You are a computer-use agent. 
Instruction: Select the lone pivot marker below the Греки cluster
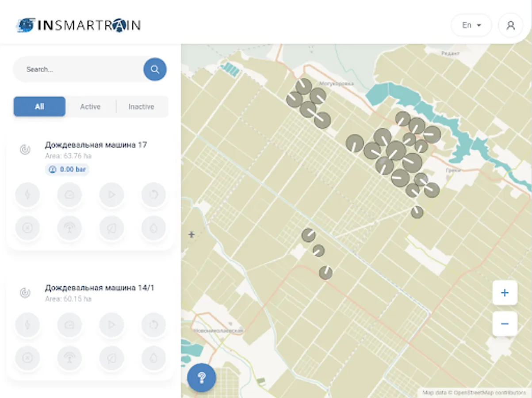click(417, 212)
